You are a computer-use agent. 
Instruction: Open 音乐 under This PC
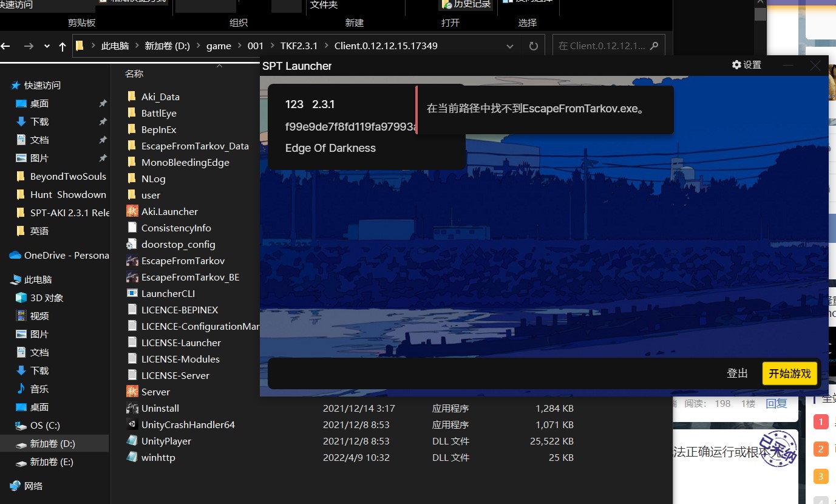pyautogui.click(x=39, y=389)
